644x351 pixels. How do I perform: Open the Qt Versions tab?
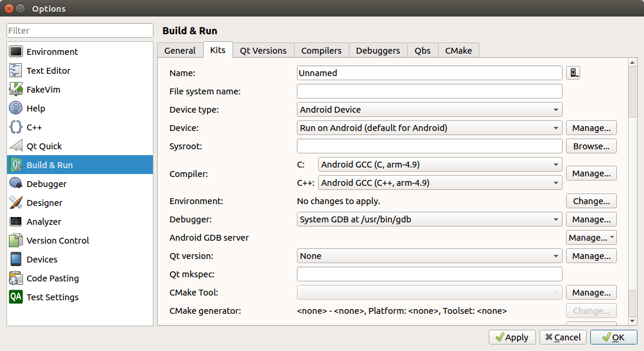263,50
